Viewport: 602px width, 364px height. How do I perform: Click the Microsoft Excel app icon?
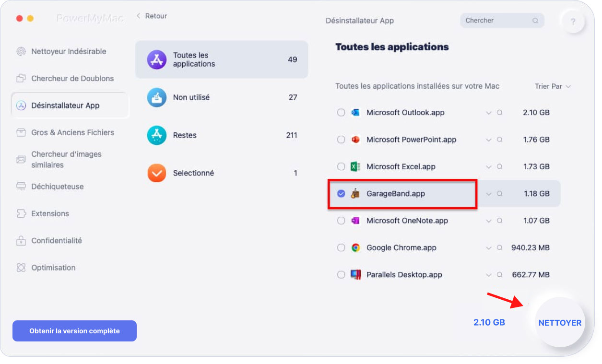[x=355, y=166]
